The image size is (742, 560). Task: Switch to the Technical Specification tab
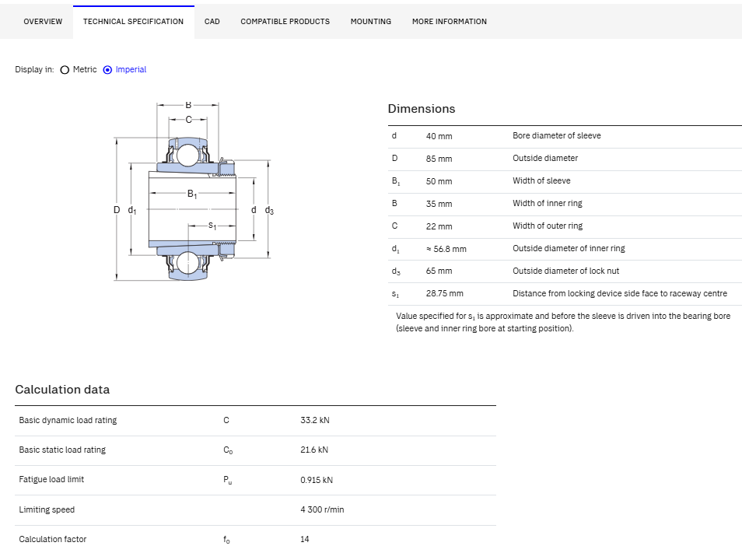click(134, 22)
